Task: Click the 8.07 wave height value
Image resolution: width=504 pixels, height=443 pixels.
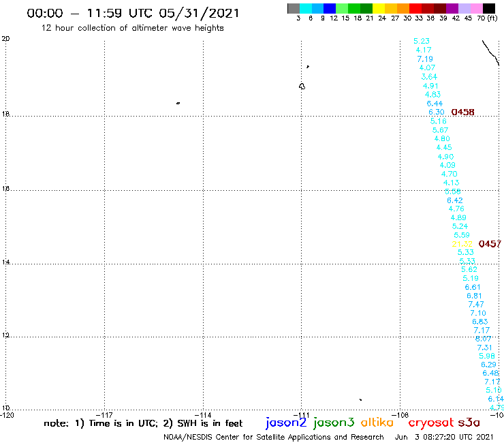Action: 483,339
